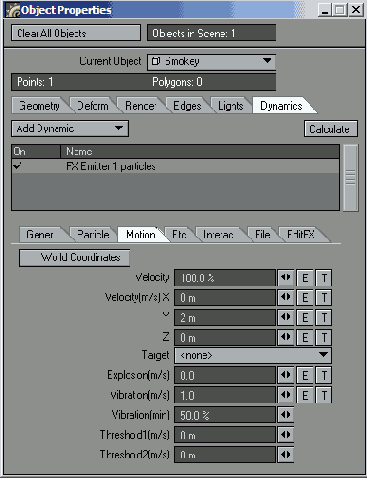Click the Explosion mini-slider arrows

286,375
